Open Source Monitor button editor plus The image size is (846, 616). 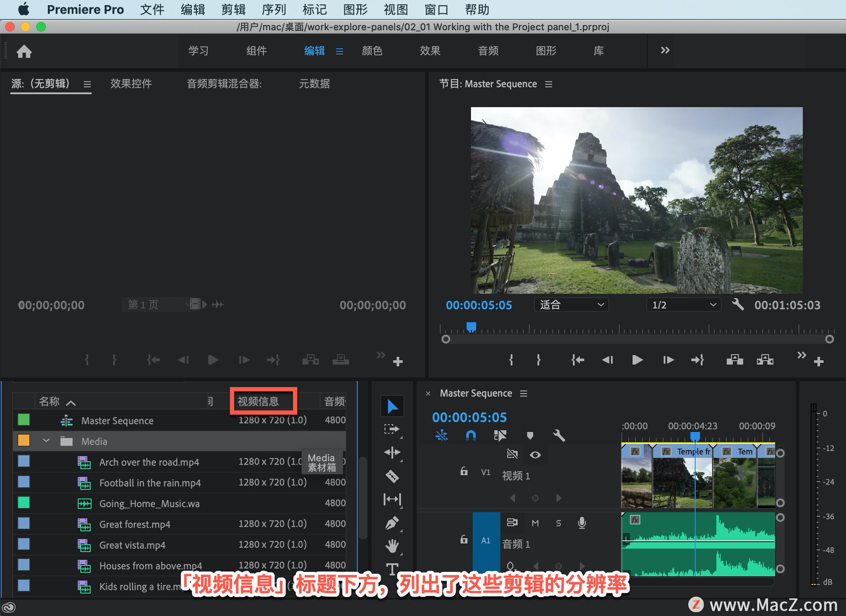click(398, 362)
